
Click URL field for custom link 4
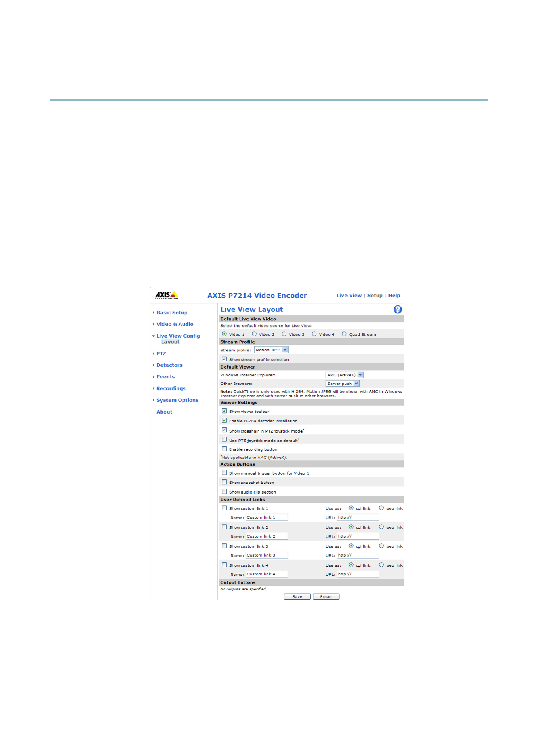(358, 574)
